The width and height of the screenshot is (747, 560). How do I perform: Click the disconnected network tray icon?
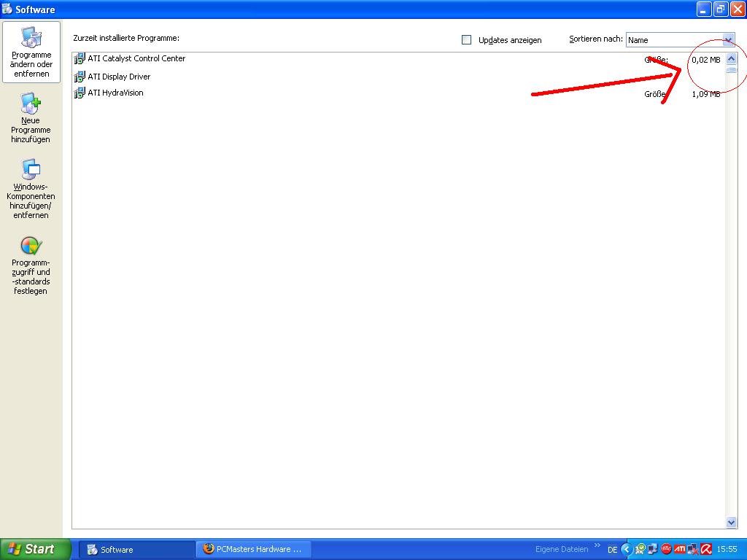693,550
